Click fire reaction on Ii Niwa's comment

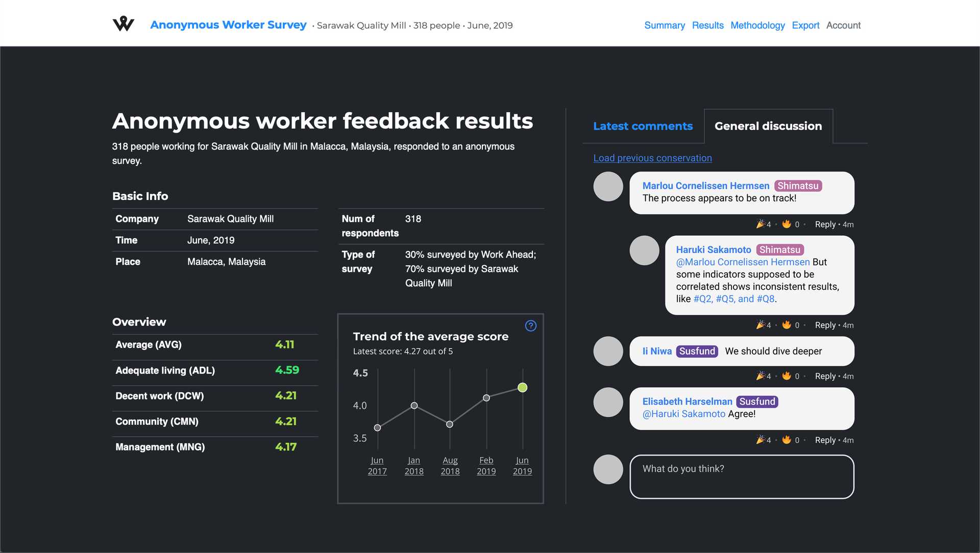(x=787, y=375)
